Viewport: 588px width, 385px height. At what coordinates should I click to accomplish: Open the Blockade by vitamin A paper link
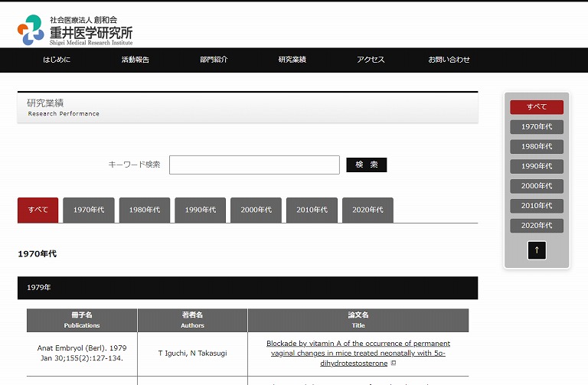point(358,353)
